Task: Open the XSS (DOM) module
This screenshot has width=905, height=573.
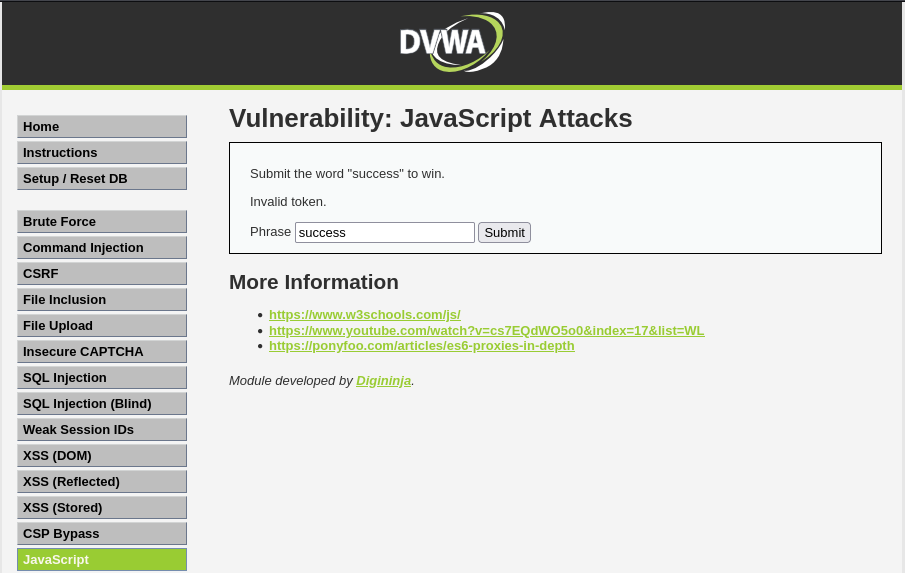Action: (101, 456)
